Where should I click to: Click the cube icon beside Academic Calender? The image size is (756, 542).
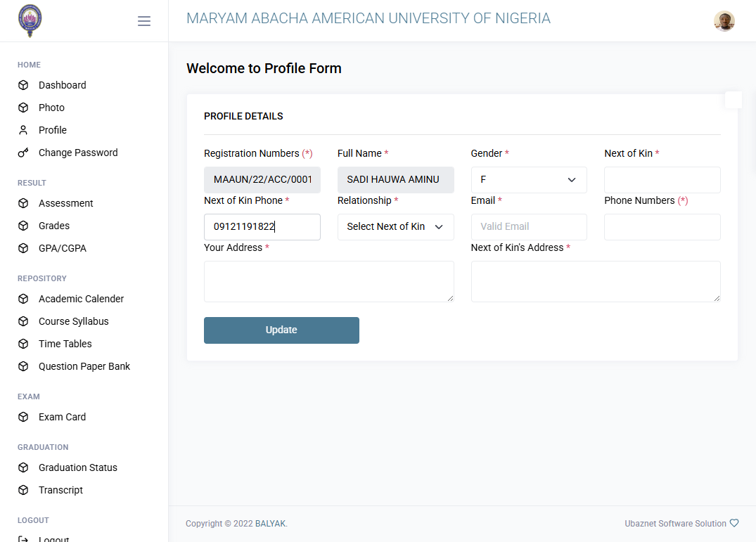click(23, 299)
